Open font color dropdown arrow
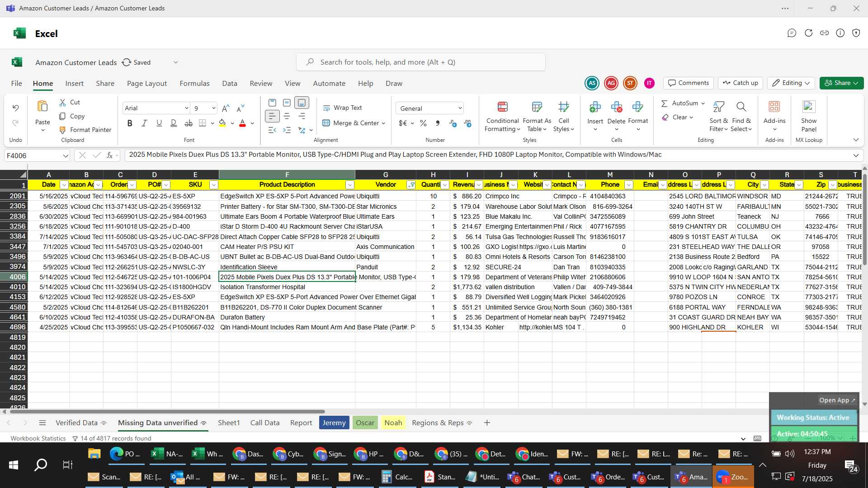The image size is (868, 488). pos(252,123)
